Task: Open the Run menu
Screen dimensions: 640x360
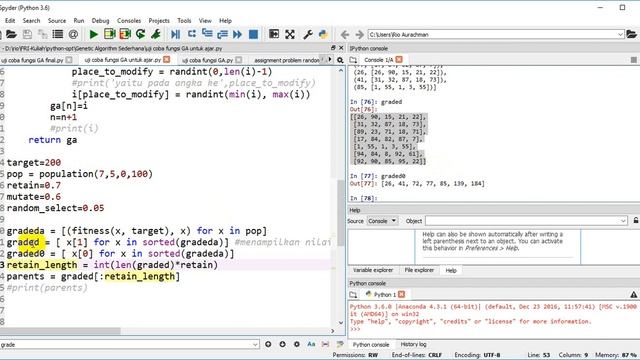Action: point(79,20)
